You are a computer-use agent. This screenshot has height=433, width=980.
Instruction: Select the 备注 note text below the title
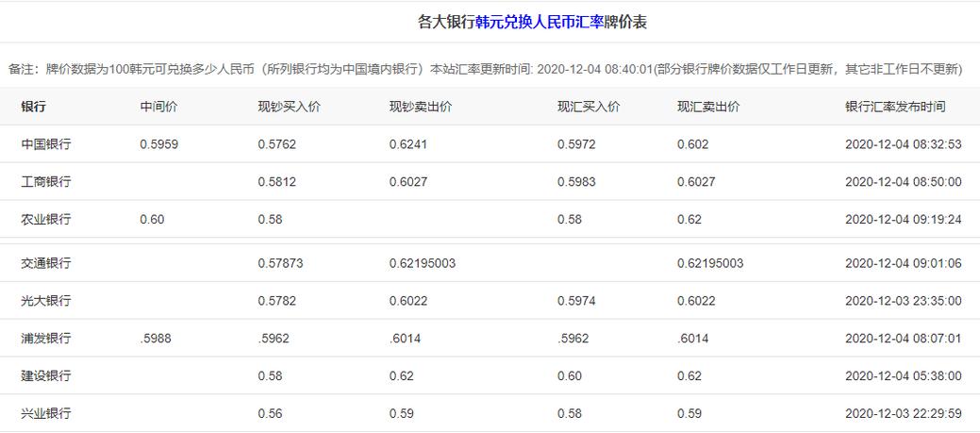point(485,69)
